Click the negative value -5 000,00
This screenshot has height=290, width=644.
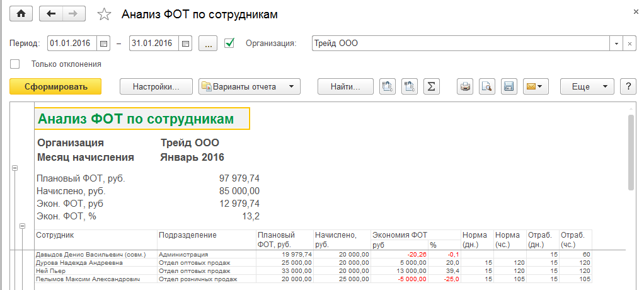(x=400, y=279)
